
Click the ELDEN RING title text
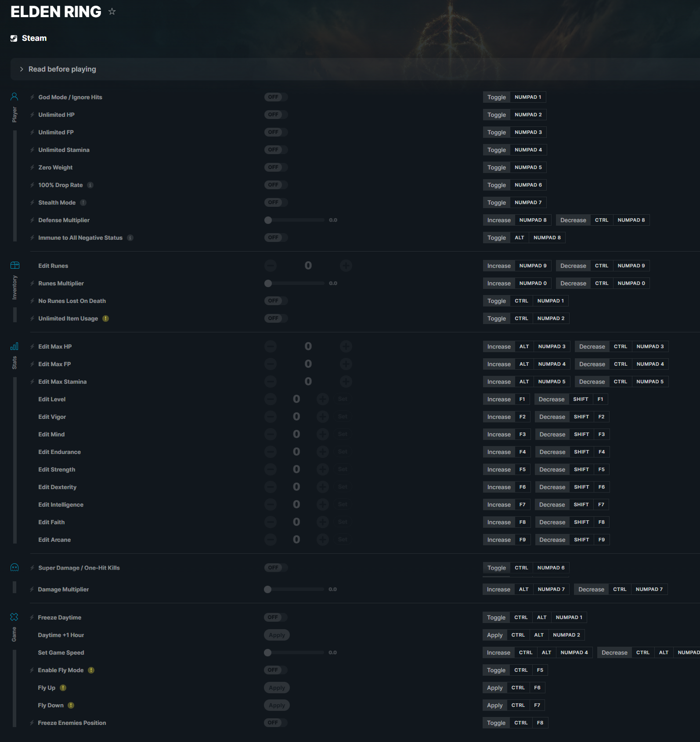click(x=56, y=12)
